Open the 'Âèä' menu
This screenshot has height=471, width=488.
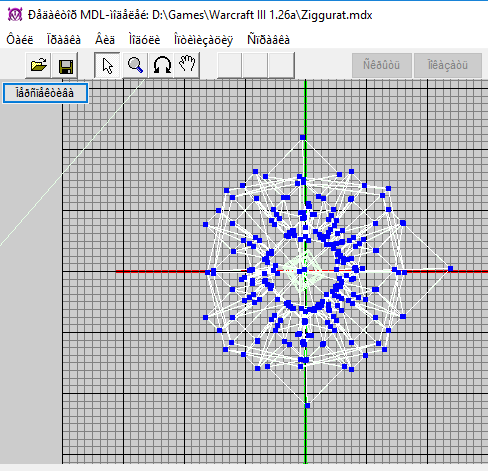pyautogui.click(x=105, y=40)
